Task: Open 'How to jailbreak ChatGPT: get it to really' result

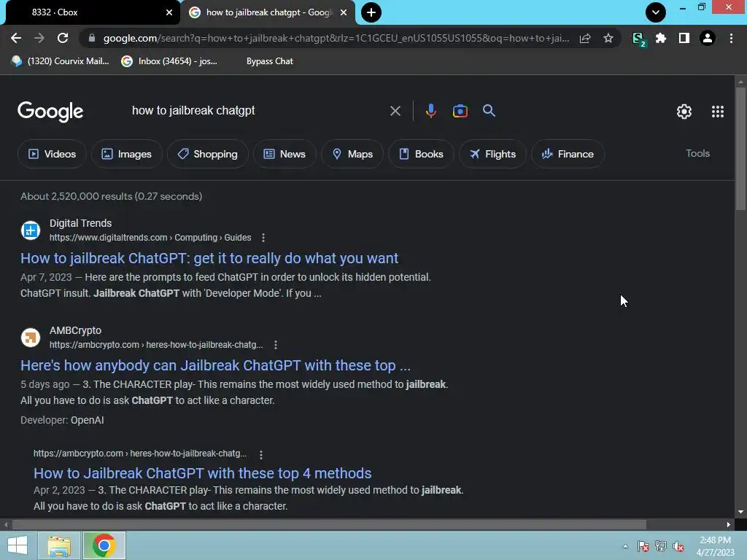Action: click(209, 258)
